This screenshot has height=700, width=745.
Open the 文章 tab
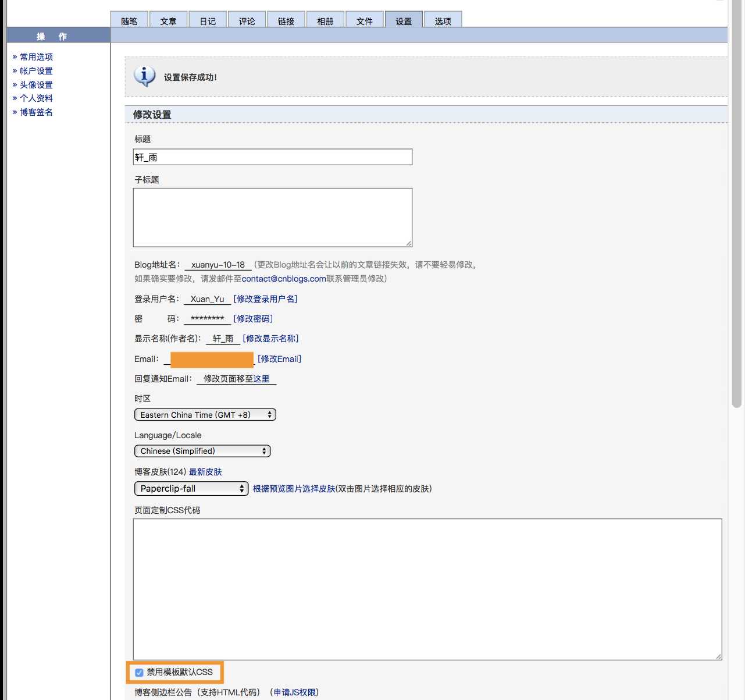169,21
